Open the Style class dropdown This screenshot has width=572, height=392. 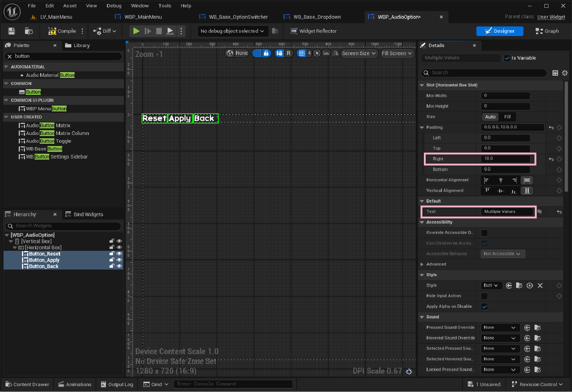491,285
